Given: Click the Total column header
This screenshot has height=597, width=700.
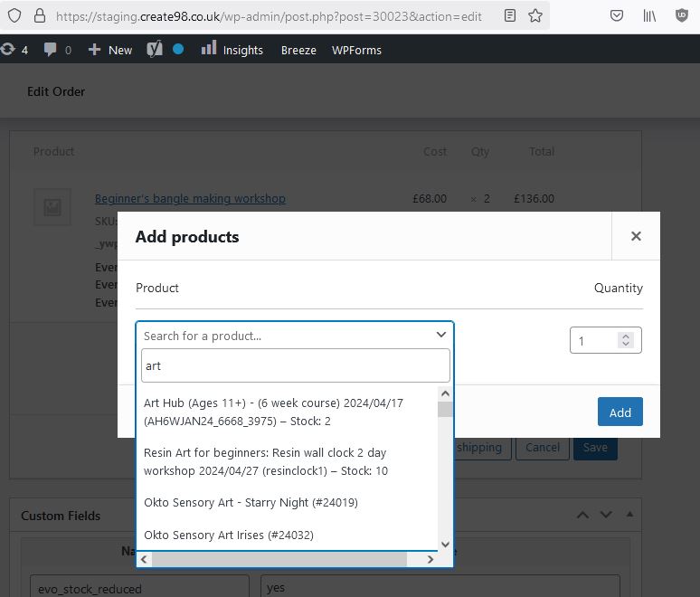Looking at the screenshot, I should [542, 152].
